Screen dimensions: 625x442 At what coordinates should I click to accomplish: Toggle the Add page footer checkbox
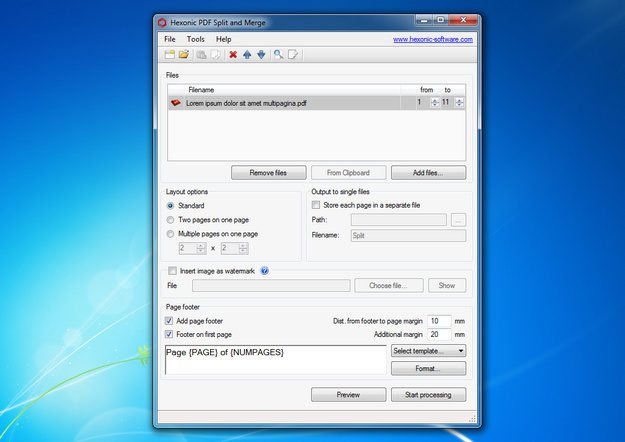(169, 321)
